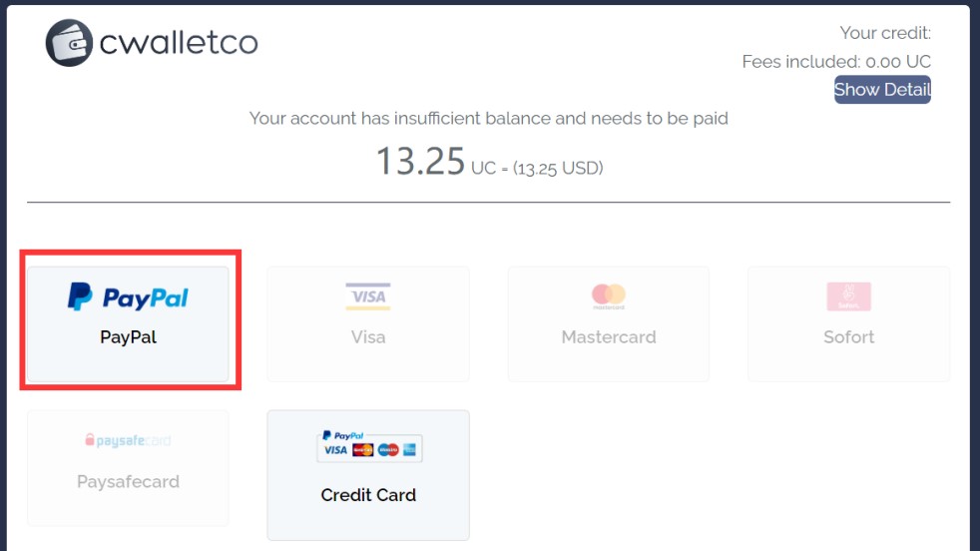Viewport: 980px width, 551px height.
Task: Click the Fees included 0.00 UC text
Action: pyautogui.click(x=836, y=62)
